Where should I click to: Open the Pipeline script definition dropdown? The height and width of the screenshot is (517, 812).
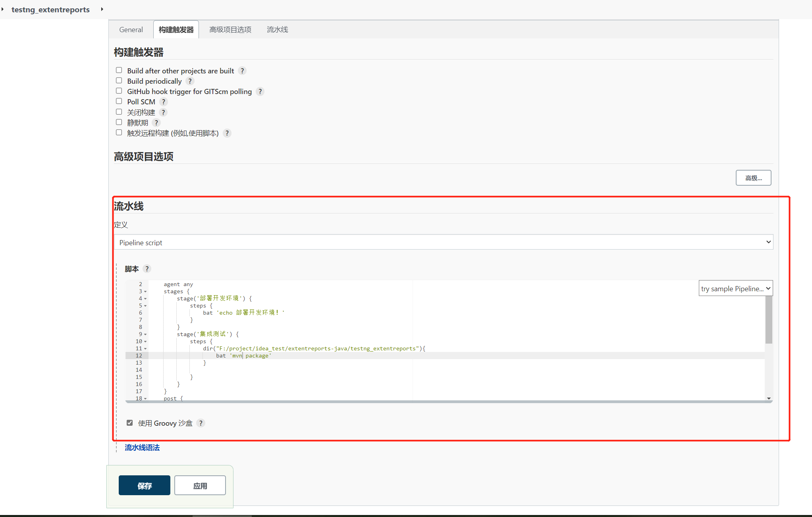tap(443, 242)
